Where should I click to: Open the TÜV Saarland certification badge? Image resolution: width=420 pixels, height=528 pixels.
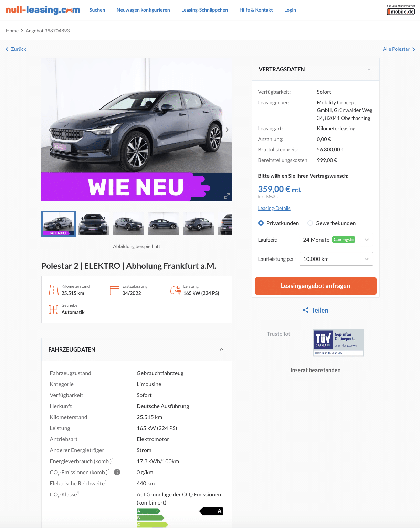(x=338, y=343)
